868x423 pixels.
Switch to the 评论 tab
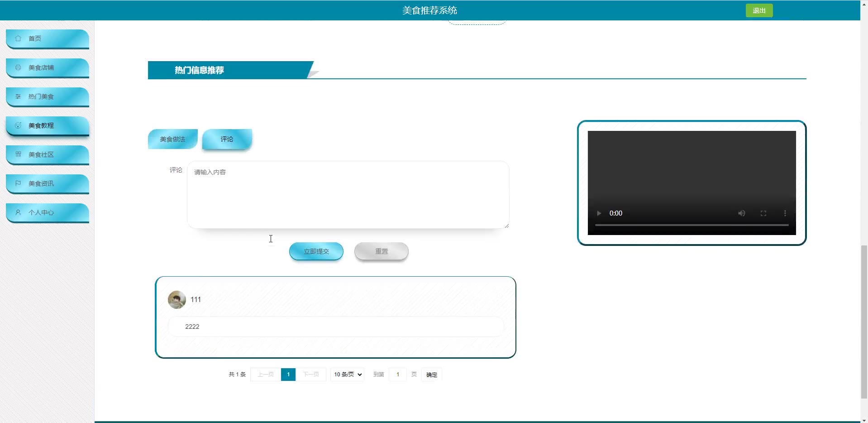click(227, 139)
